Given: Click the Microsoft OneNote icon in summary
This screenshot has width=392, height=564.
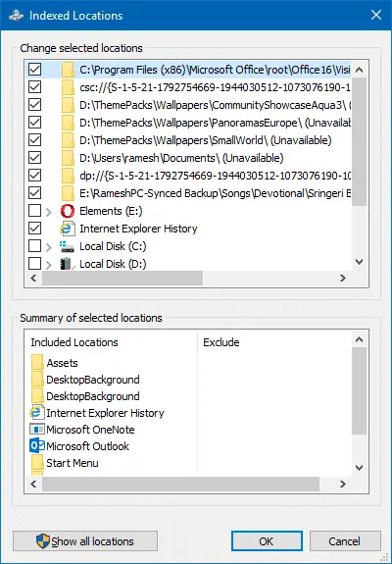Looking at the screenshot, I should [x=37, y=429].
